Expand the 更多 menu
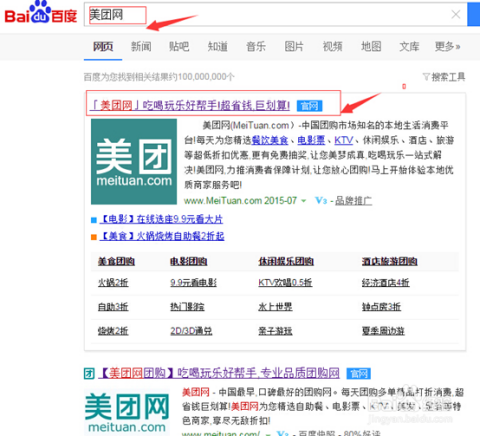The width and height of the screenshot is (480, 436). 447,46
